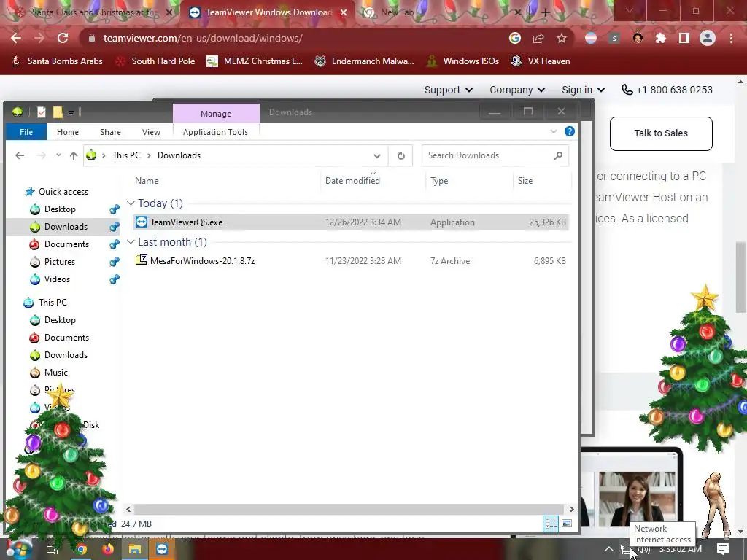The height and width of the screenshot is (560, 747).
Task: Click the address bar URL
Action: 203,38
